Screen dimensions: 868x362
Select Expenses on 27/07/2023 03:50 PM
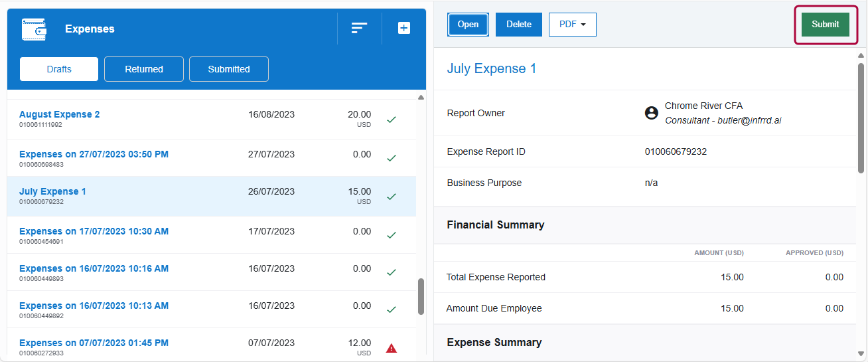pos(94,154)
